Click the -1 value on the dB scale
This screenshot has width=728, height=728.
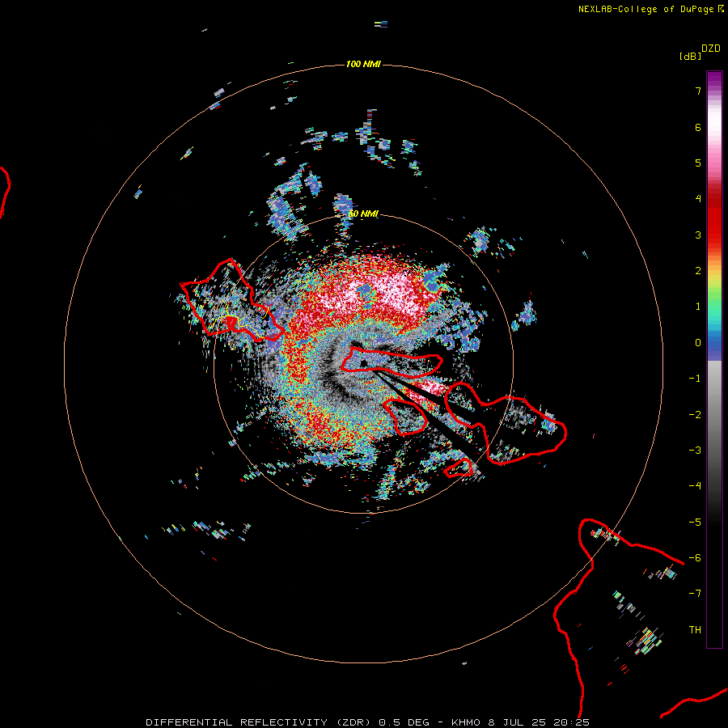coord(695,379)
